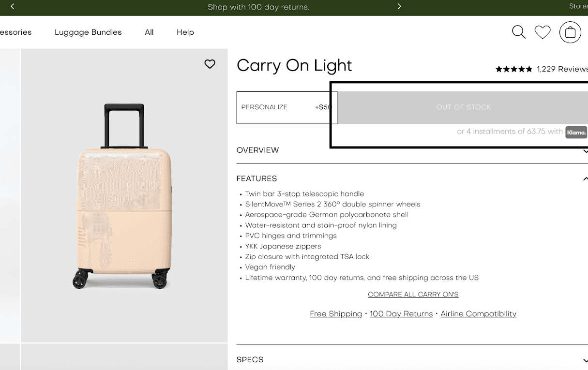Click the star rating icons
The image size is (588, 370).
(x=514, y=69)
